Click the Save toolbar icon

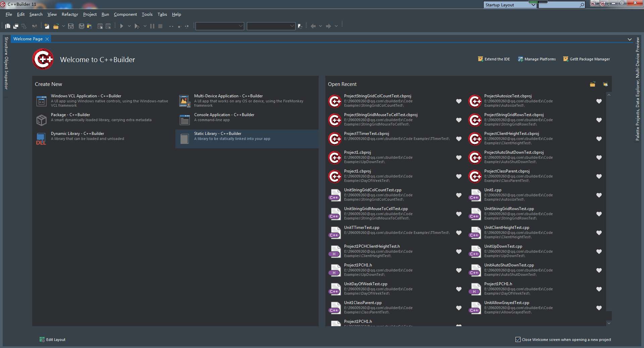(71, 26)
